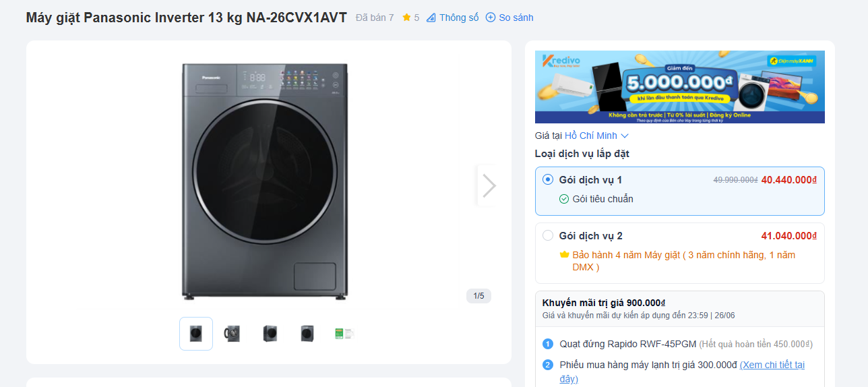Select first product thumbnail
Image resolution: width=868 pixels, height=387 pixels.
(196, 334)
